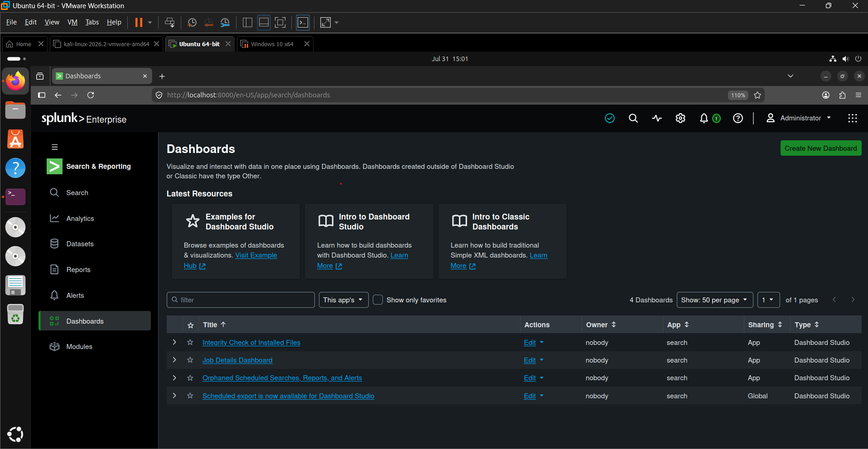Open the Apps grid launcher icon
Image resolution: width=868 pixels, height=449 pixels.
853,118
